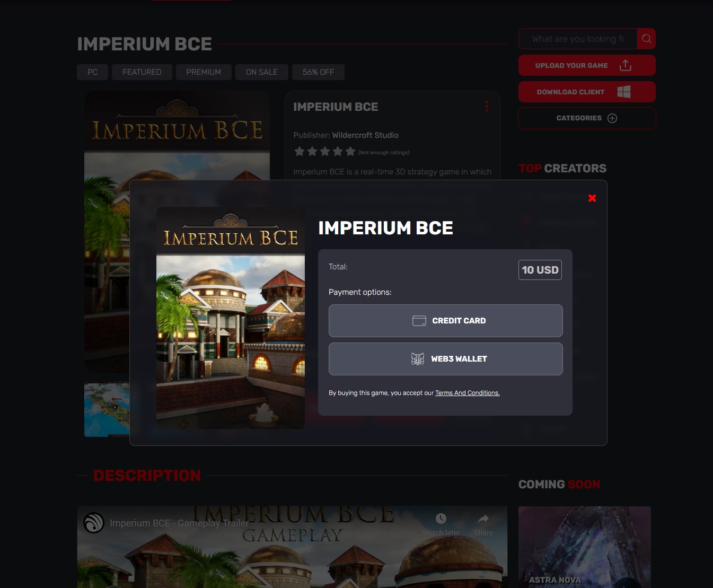This screenshot has height=588, width=713.
Task: Click the Windows icon on Download Client
Action: 624,91
